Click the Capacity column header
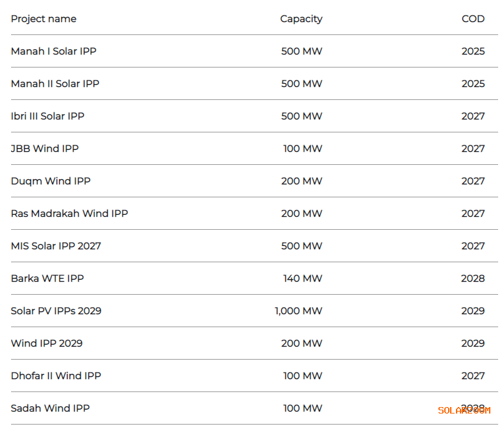This screenshot has width=504, height=433. 301,19
